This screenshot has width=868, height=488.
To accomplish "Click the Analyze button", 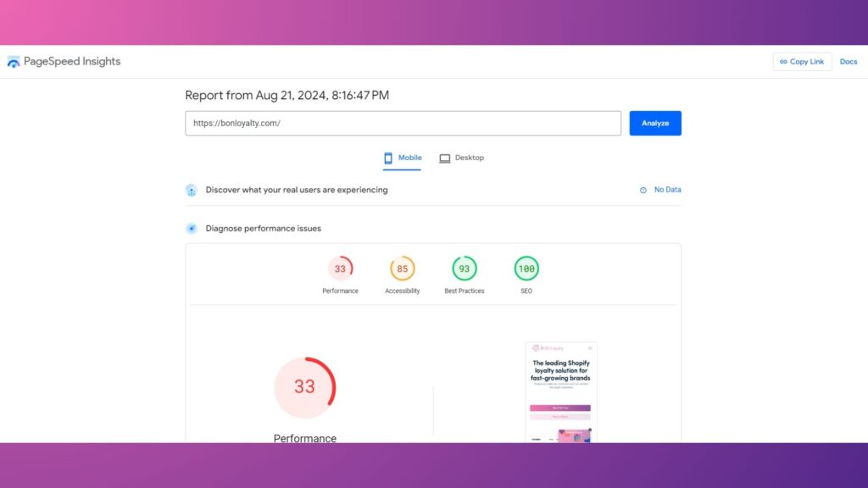I will coord(654,123).
